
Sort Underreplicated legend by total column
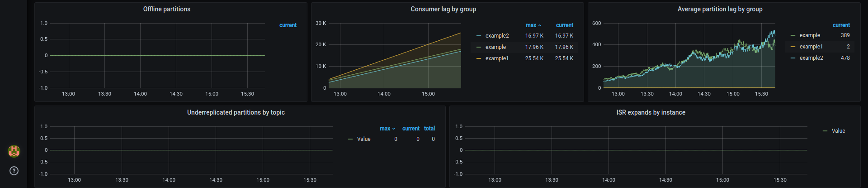429,129
